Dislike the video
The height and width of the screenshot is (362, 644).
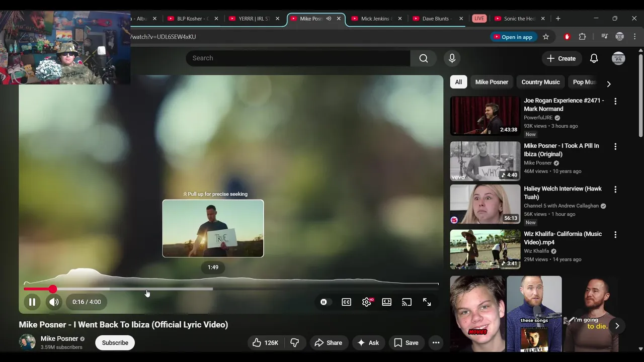295,343
